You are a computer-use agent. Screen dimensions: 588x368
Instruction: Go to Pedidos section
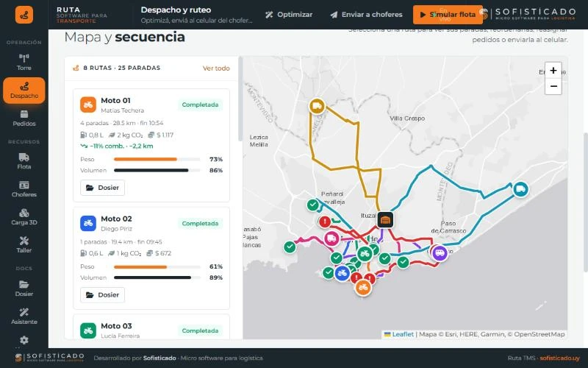coord(24,118)
